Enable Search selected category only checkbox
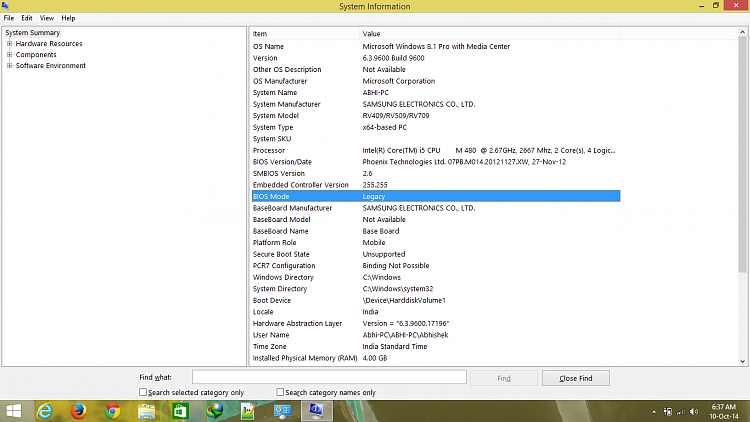The width and height of the screenshot is (750, 422). pos(143,392)
